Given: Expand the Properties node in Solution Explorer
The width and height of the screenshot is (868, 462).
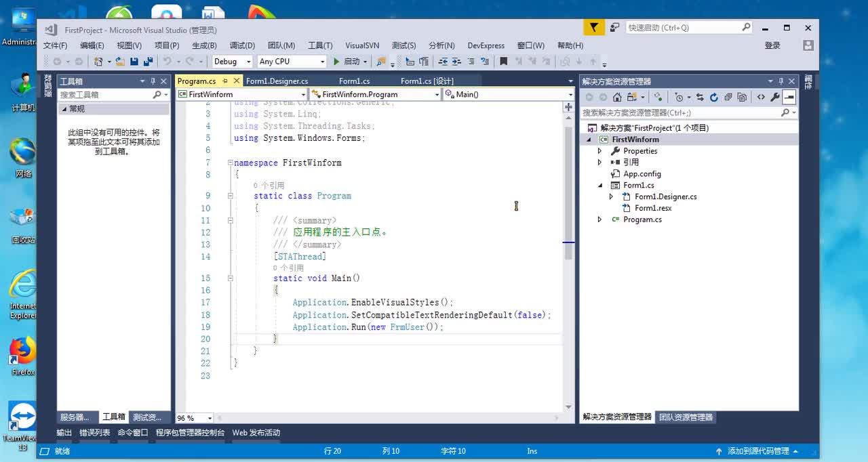Looking at the screenshot, I should (x=599, y=151).
